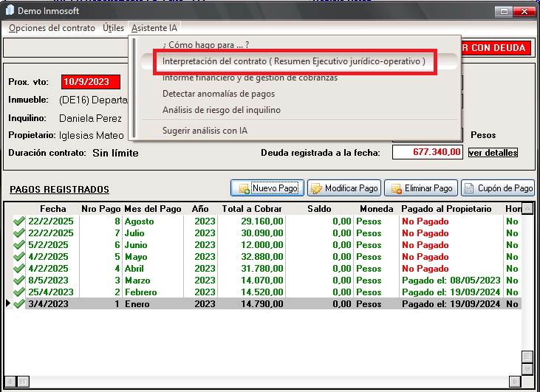Click the green checkmark on Enero row

pyautogui.click(x=19, y=304)
